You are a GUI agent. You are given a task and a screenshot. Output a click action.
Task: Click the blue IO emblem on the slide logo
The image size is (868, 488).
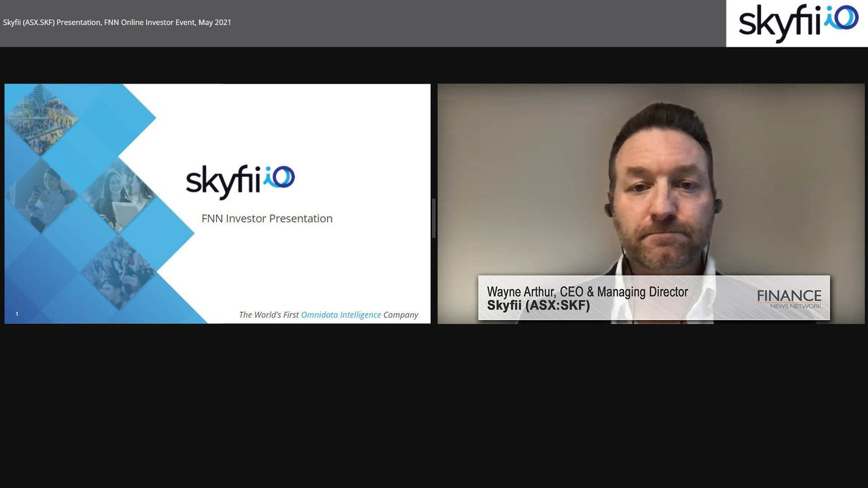280,177
